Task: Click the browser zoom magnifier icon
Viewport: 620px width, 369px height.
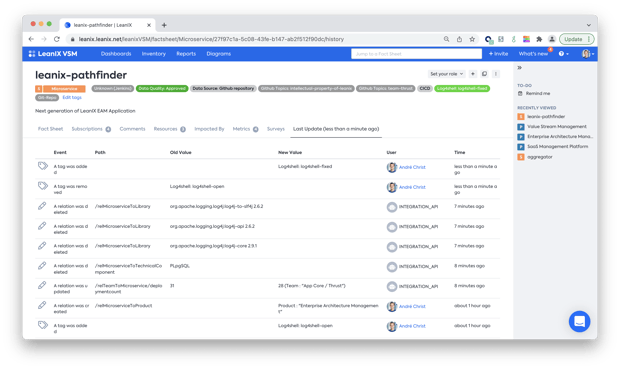Action: [x=446, y=39]
